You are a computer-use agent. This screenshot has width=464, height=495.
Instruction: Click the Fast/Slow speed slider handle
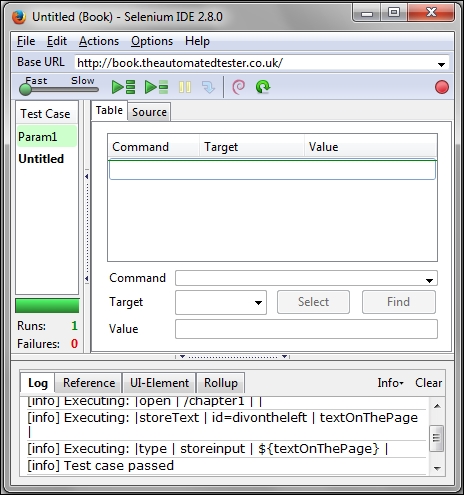25,89
